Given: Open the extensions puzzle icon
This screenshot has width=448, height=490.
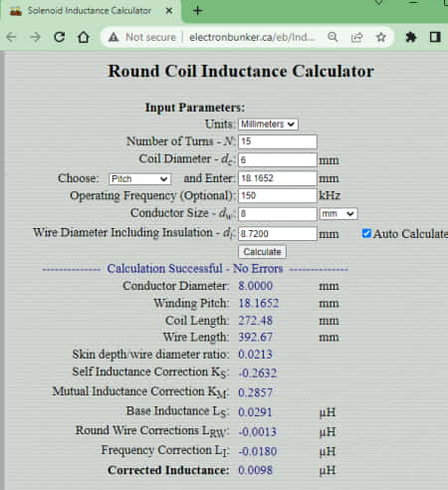Looking at the screenshot, I should tap(411, 37).
